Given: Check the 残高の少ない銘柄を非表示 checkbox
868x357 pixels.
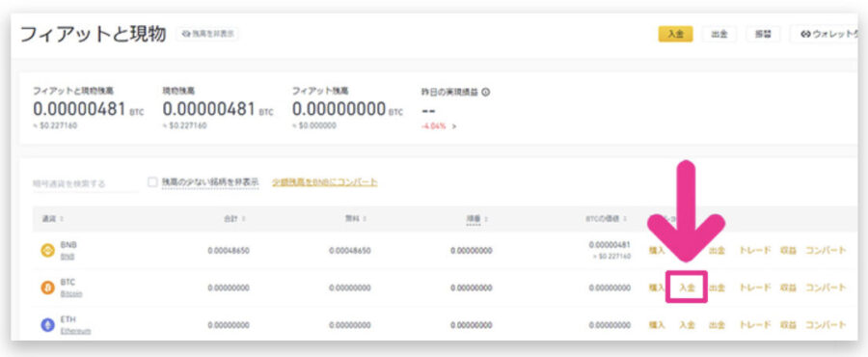Looking at the screenshot, I should [x=152, y=182].
